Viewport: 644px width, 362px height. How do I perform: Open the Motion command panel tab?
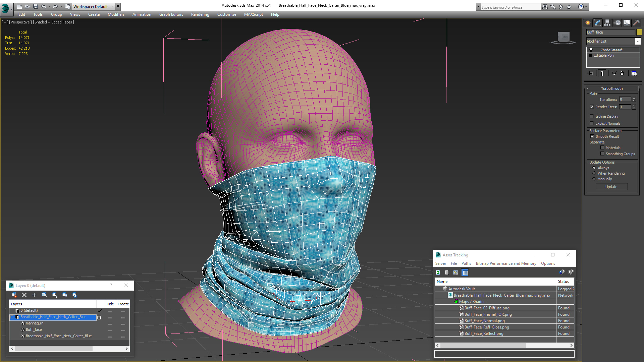click(x=618, y=23)
